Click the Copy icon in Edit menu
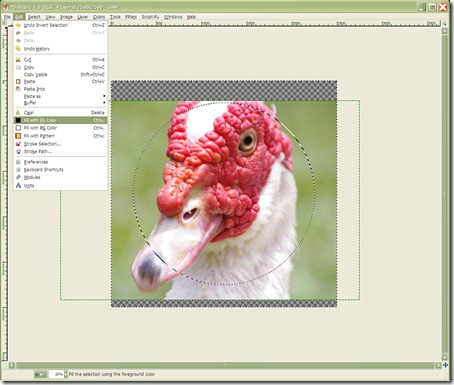The width and height of the screenshot is (454, 385). click(18, 67)
